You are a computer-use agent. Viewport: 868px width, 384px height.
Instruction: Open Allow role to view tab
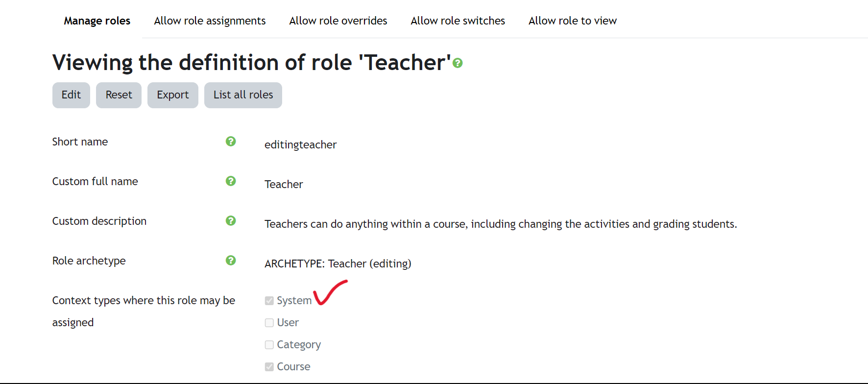(572, 21)
